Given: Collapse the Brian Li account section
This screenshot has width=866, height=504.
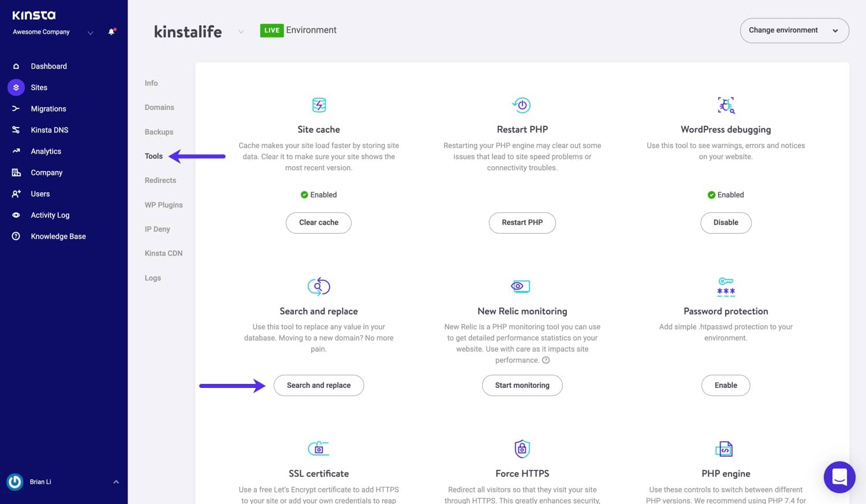Looking at the screenshot, I should pos(115,481).
